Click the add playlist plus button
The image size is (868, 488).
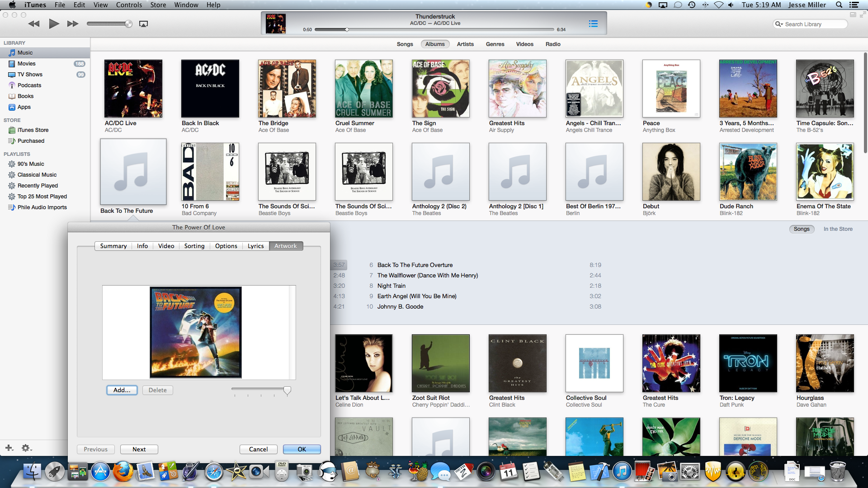tap(9, 448)
